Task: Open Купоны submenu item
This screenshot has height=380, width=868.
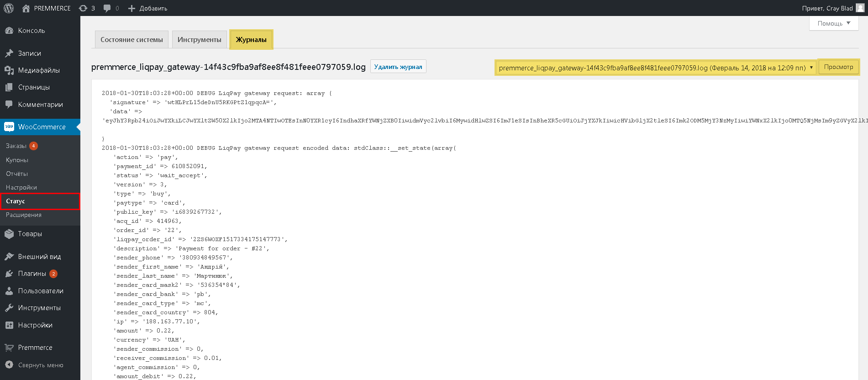Action: [17, 160]
